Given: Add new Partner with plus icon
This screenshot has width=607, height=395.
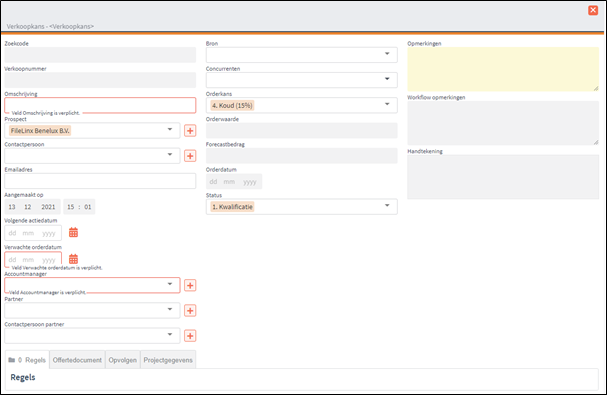Looking at the screenshot, I should pos(190,311).
